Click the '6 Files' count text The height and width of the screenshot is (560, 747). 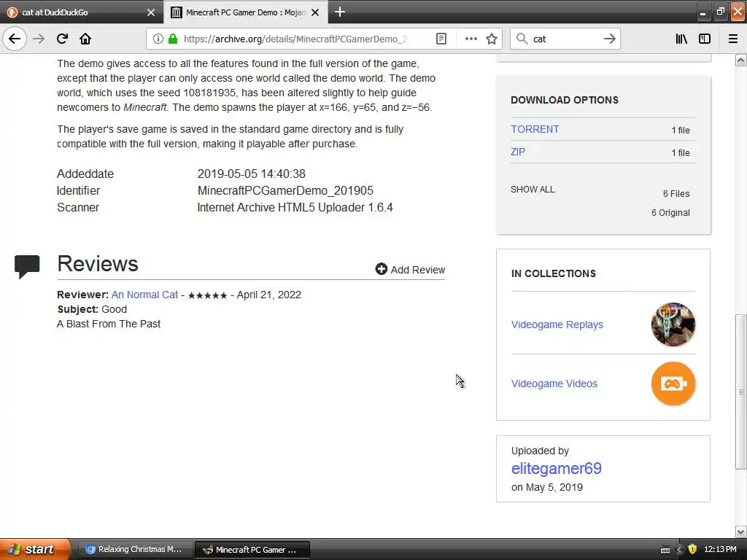(676, 193)
